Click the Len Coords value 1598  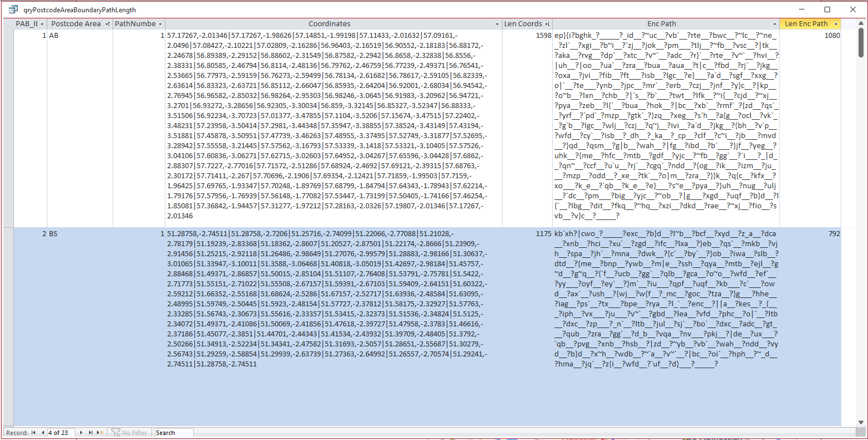coord(543,35)
